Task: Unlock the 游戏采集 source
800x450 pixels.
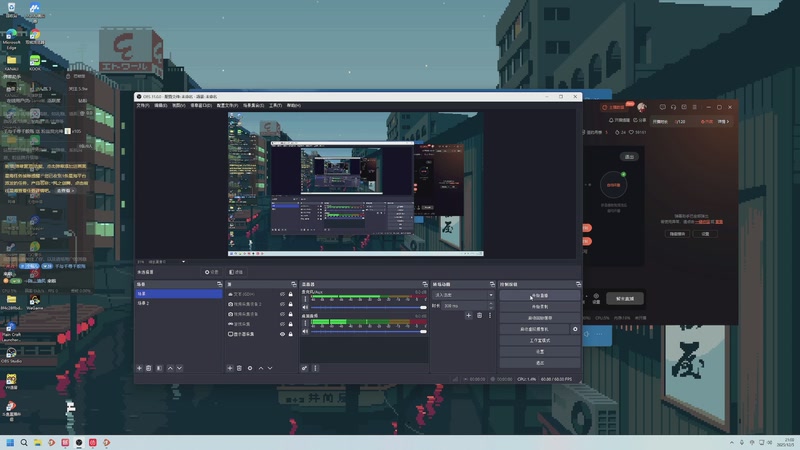Action: click(x=291, y=324)
